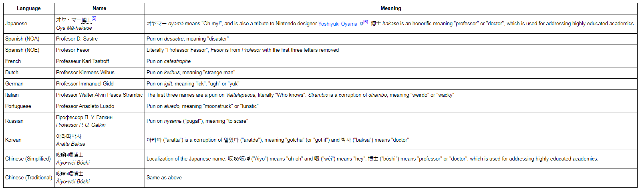Open footnote reference 5 beside Japanese name
The image size is (644, 189).
tap(94, 18)
